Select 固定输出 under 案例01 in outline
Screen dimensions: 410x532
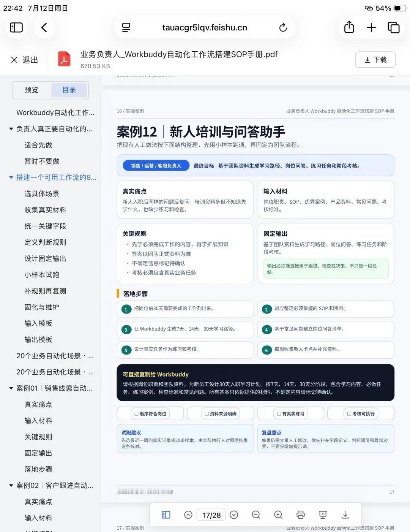tap(38, 453)
